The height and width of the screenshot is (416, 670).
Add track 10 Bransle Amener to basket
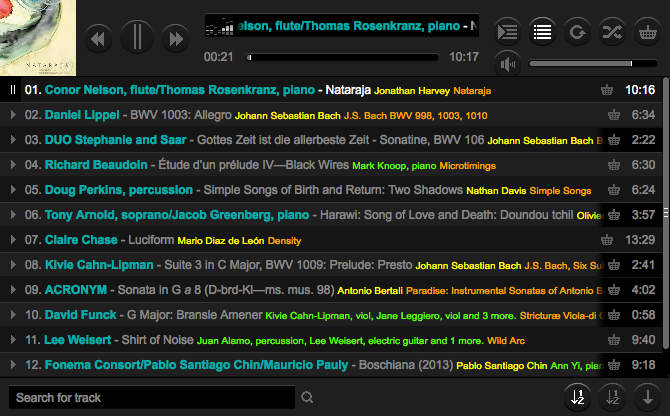pos(614,315)
